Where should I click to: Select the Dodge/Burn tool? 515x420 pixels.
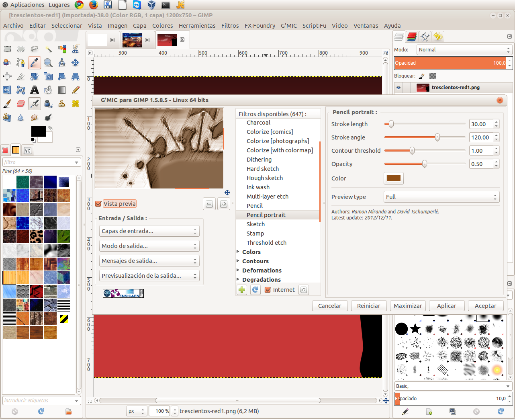pyautogui.click(x=48, y=117)
